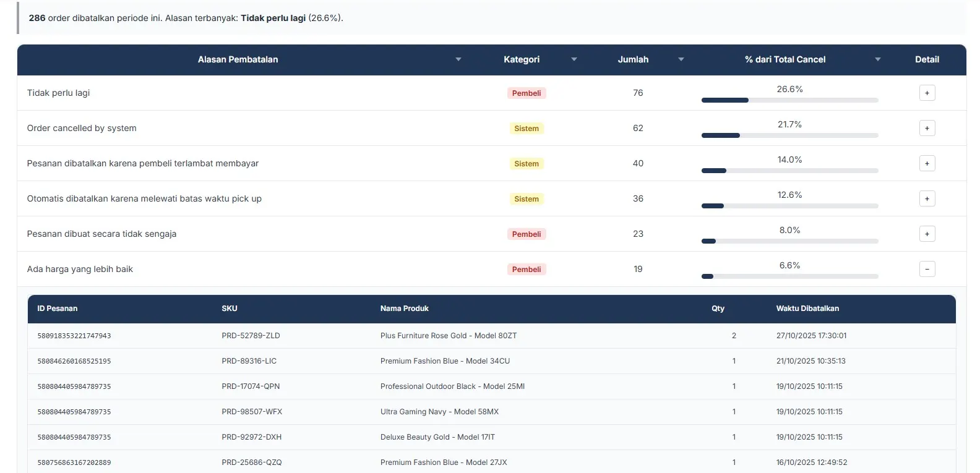Collapse details for Ada harga yang lebih baik
The image size is (980, 473).
tap(927, 269)
